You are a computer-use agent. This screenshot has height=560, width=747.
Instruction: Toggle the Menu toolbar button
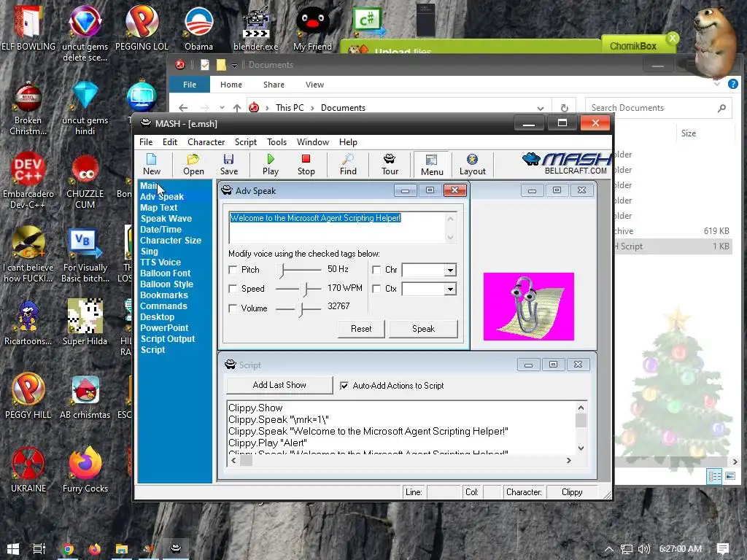(432, 164)
